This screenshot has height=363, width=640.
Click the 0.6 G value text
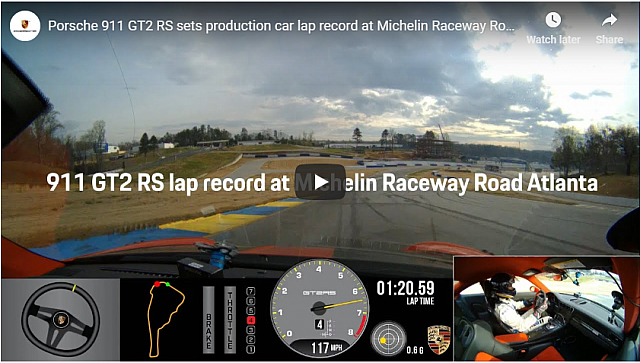(415, 351)
